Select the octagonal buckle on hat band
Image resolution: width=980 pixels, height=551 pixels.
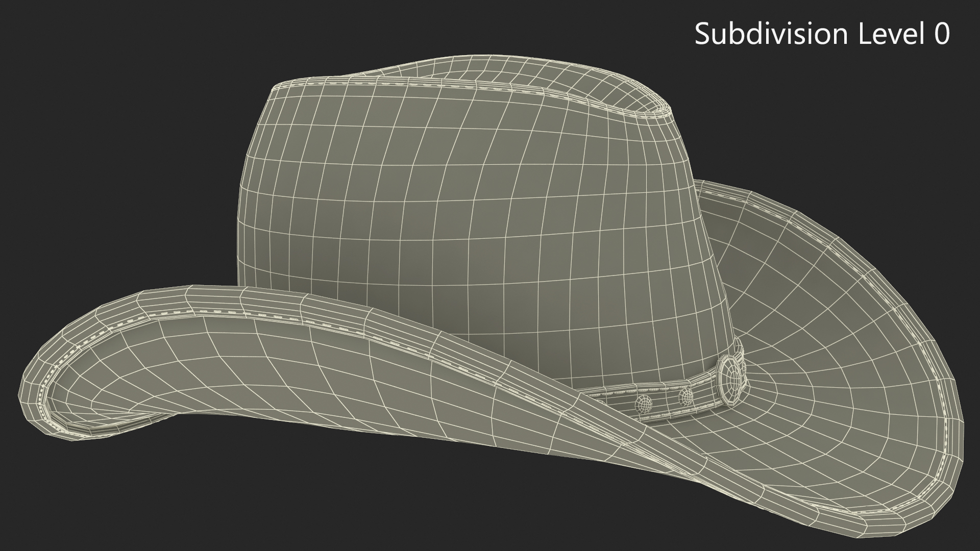pos(732,379)
